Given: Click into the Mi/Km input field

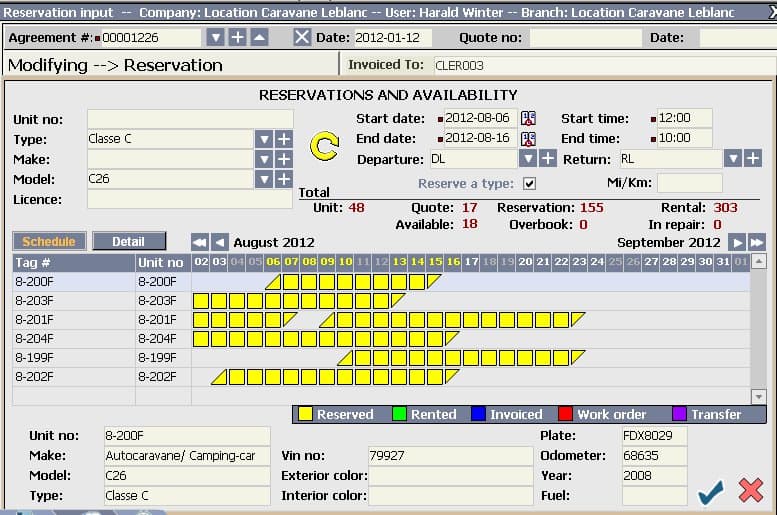Looking at the screenshot, I should click(689, 183).
